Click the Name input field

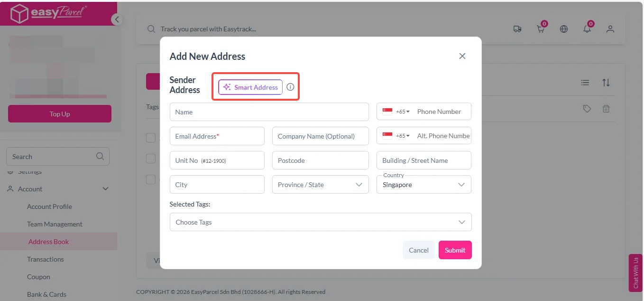(x=269, y=112)
